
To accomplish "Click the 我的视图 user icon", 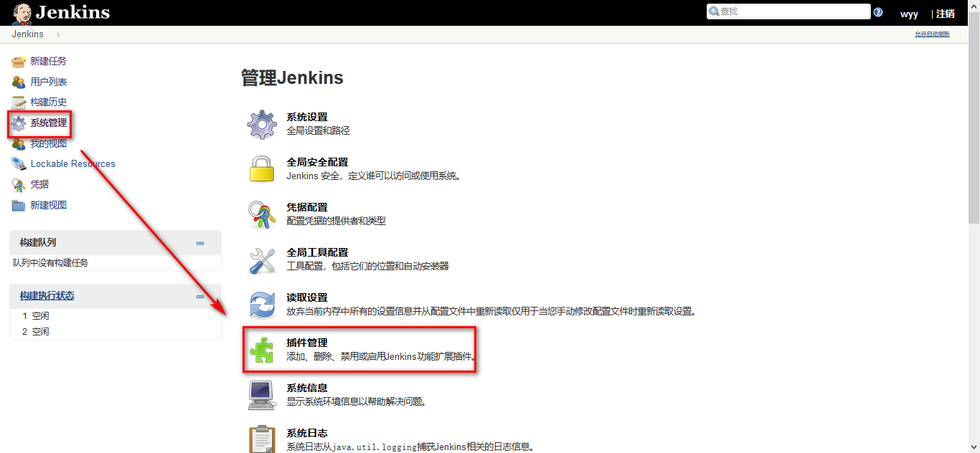I will click(x=19, y=143).
